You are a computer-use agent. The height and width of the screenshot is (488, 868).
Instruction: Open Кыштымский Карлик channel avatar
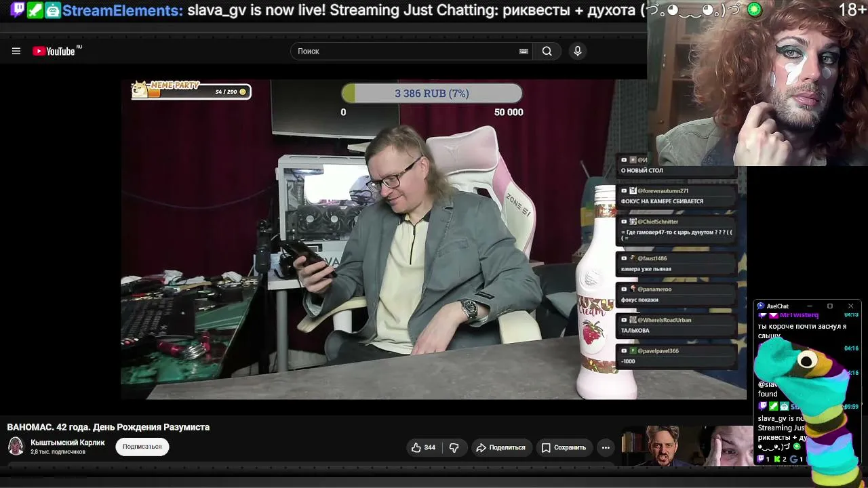pyautogui.click(x=16, y=446)
